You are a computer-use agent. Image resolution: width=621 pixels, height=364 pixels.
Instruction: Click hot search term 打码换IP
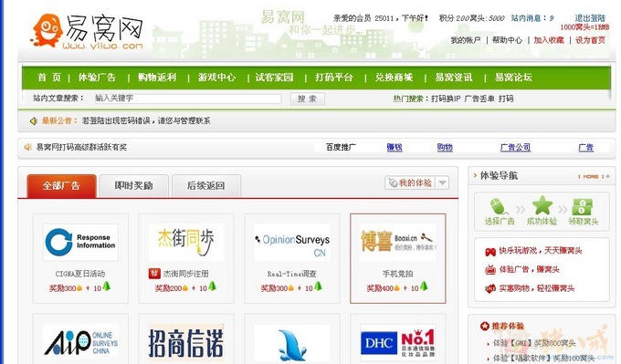pyautogui.click(x=446, y=99)
